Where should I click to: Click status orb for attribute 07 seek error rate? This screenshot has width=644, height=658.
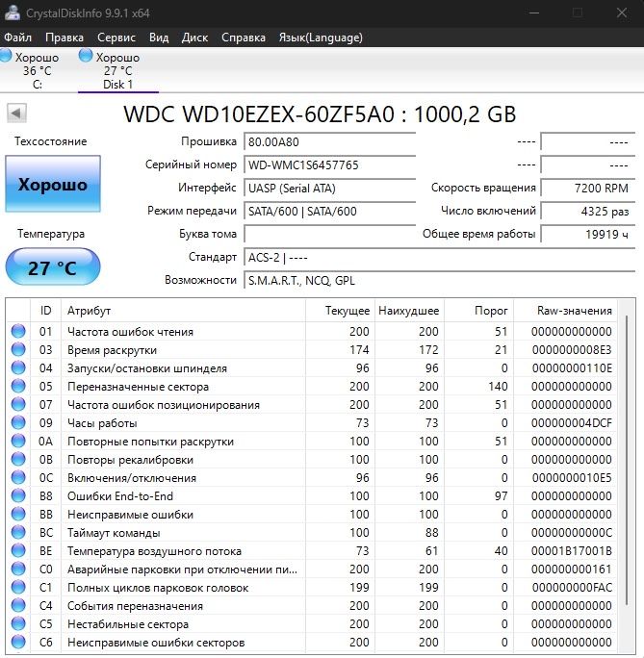coord(18,404)
